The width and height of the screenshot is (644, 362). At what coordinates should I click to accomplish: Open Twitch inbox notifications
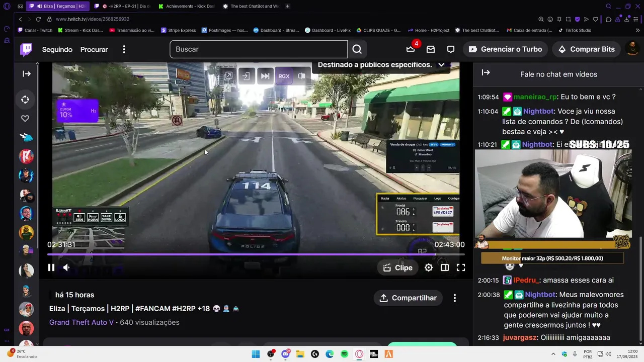pos(431,49)
